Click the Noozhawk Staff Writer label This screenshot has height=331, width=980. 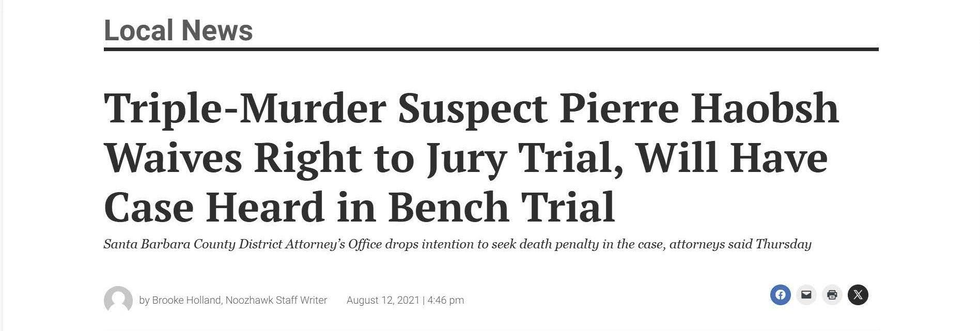click(x=276, y=300)
